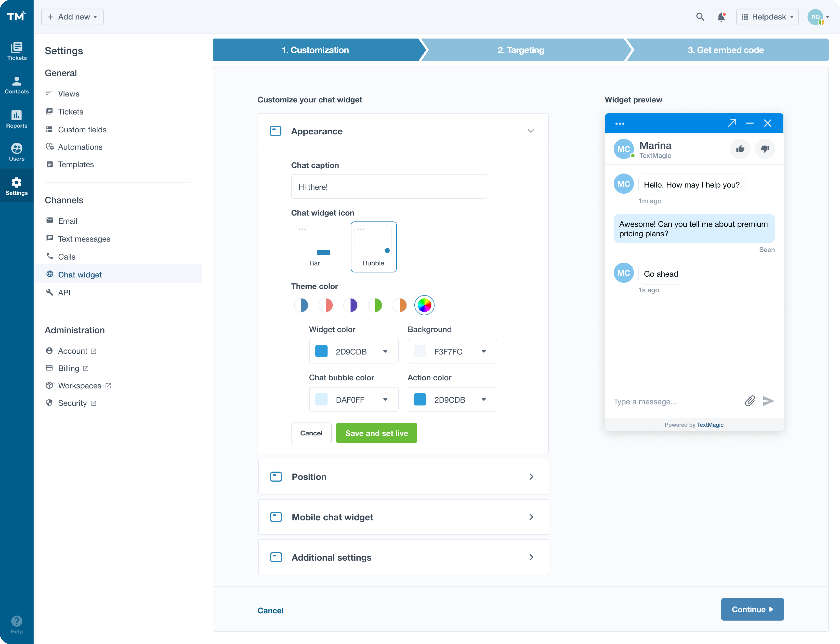Click the send message arrow icon
Image resolution: width=840 pixels, height=644 pixels.
pos(768,401)
